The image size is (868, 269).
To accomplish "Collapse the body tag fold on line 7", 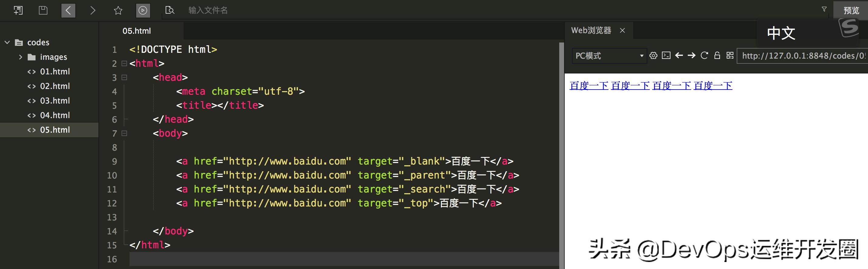I will [124, 133].
